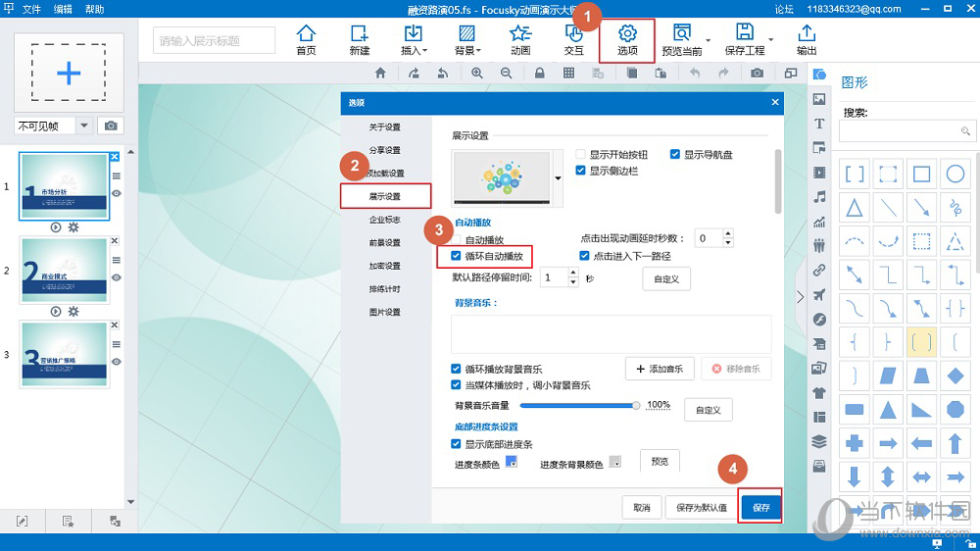Toggle visibility eye for slide 2
980x551 pixels.
(117, 277)
